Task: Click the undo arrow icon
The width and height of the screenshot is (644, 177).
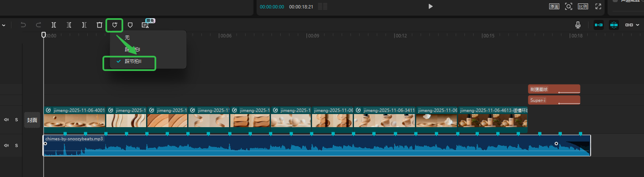Action: click(23, 25)
